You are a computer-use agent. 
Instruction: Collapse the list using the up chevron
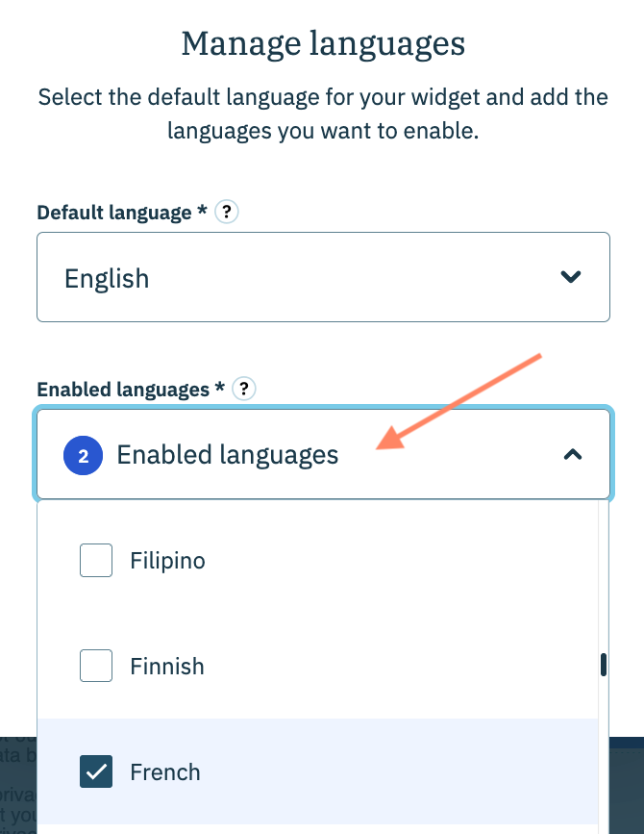click(x=572, y=454)
